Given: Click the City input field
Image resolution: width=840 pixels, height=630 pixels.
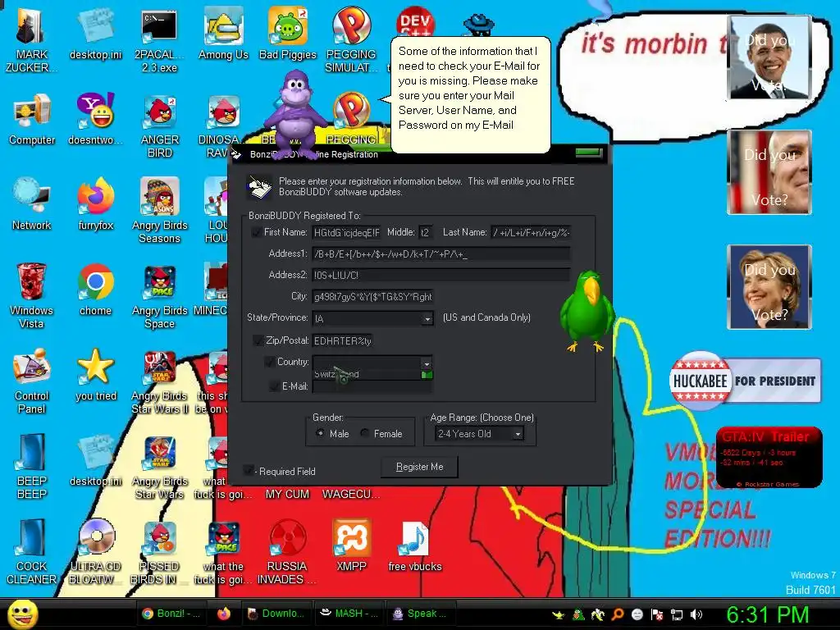Looking at the screenshot, I should pyautogui.click(x=373, y=297).
